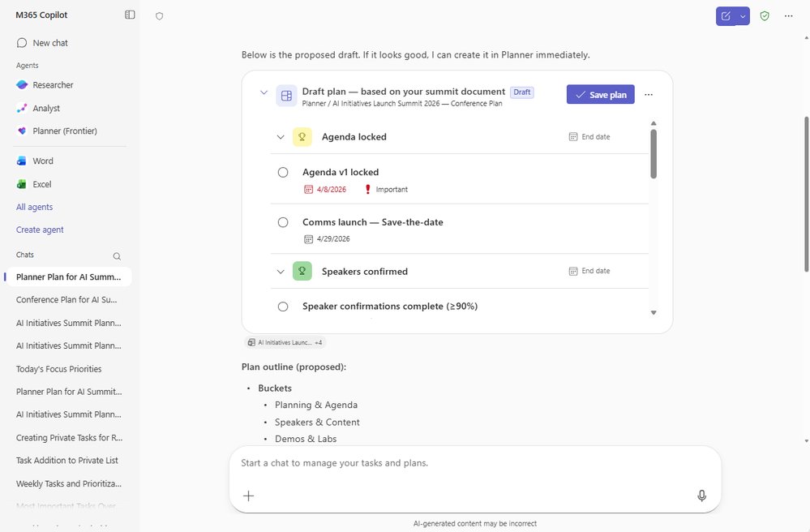This screenshot has height=532, width=810.
Task: Open the new chat dropdown arrow
Action: [742, 15]
